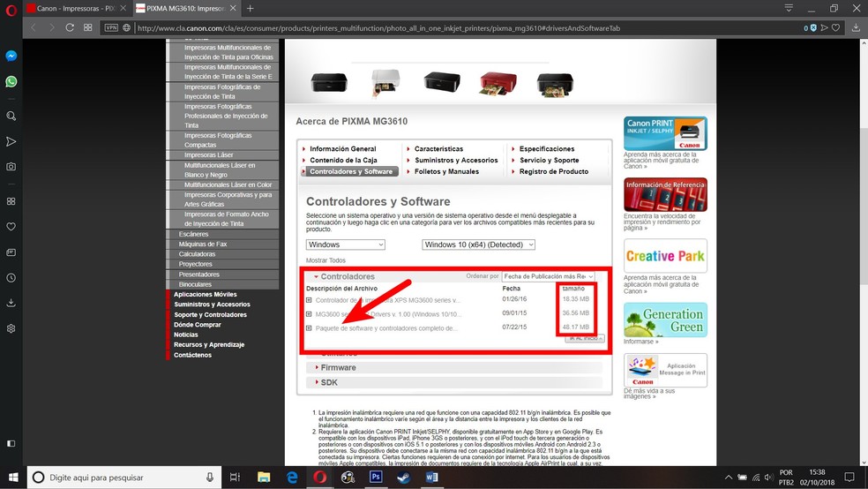The image size is (868, 489).
Task: Click the snapshot camera icon in sidebar
Action: [x=11, y=167]
